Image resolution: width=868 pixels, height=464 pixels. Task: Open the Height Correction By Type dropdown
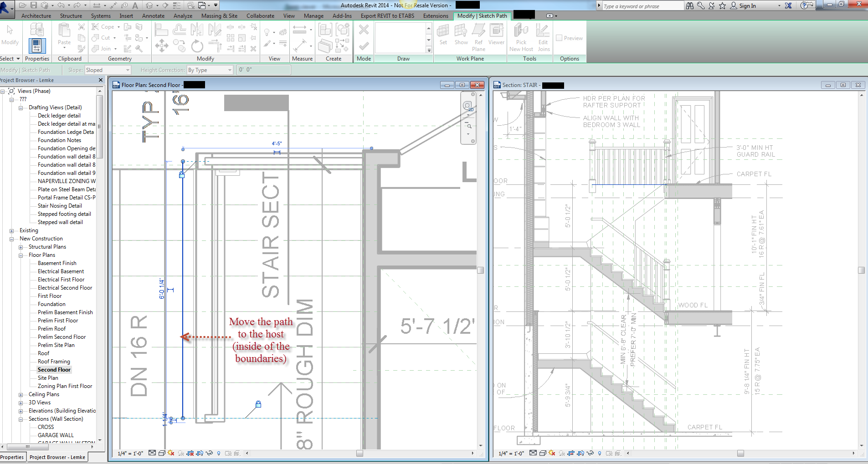[x=210, y=70]
